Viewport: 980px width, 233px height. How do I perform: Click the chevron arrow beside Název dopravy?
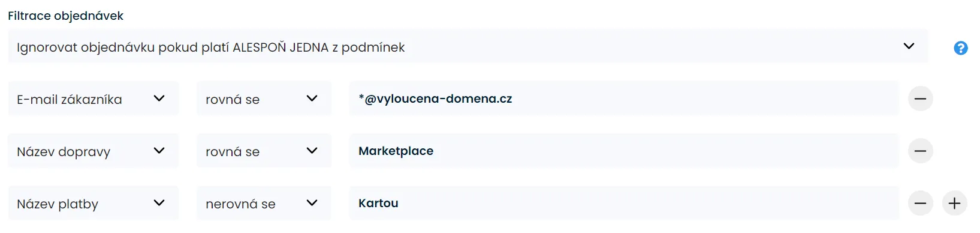pos(159,151)
